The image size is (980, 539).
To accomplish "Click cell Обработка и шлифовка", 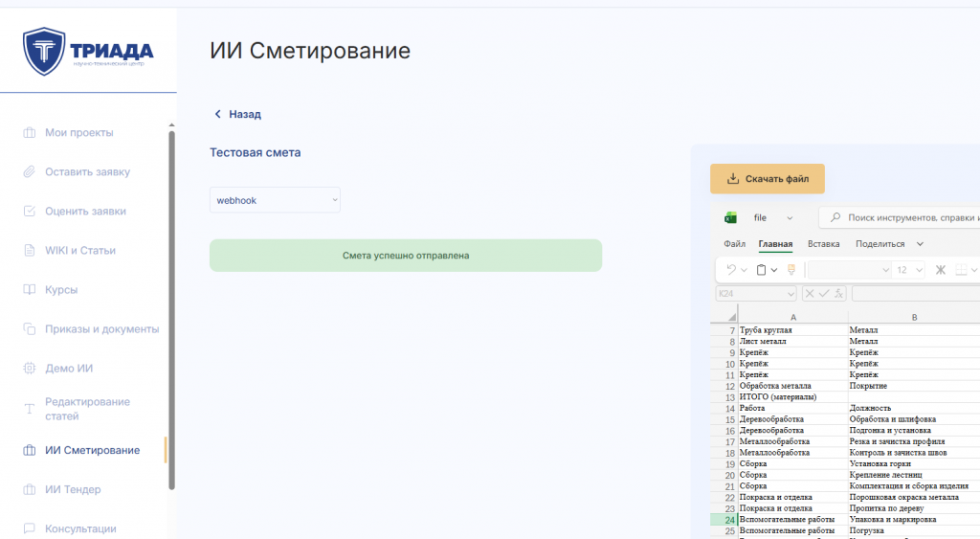I will (914, 419).
